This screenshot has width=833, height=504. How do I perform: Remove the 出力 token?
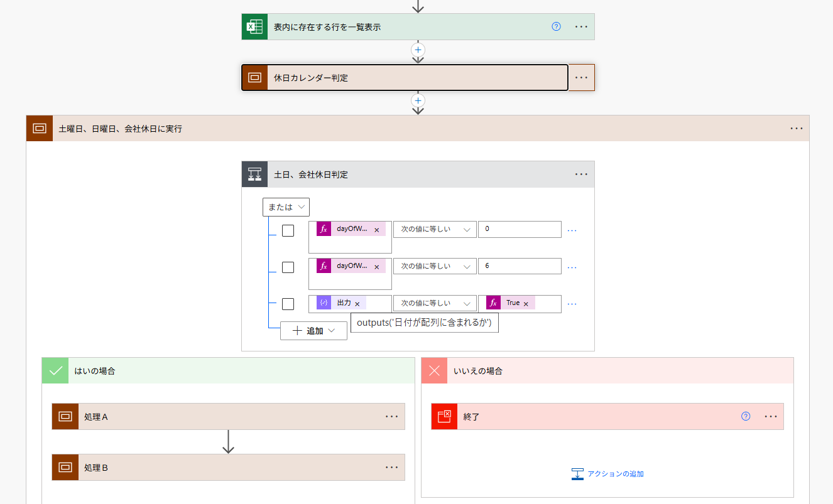point(357,304)
